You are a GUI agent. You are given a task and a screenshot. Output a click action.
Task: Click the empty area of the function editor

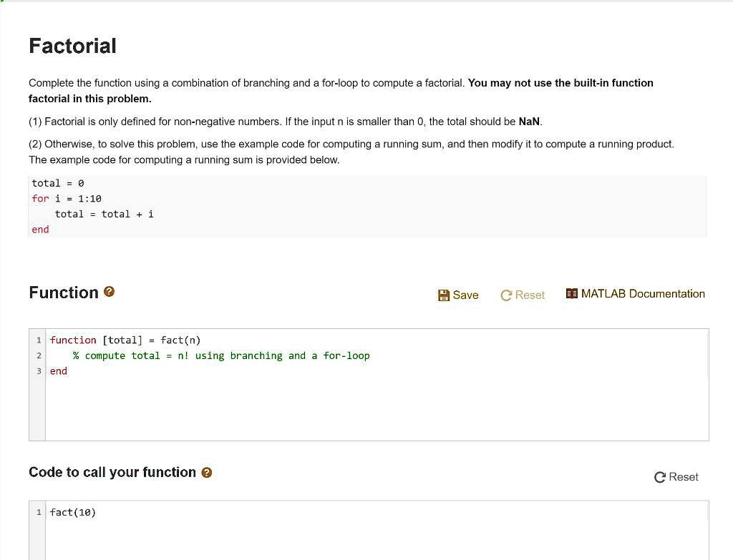377,408
